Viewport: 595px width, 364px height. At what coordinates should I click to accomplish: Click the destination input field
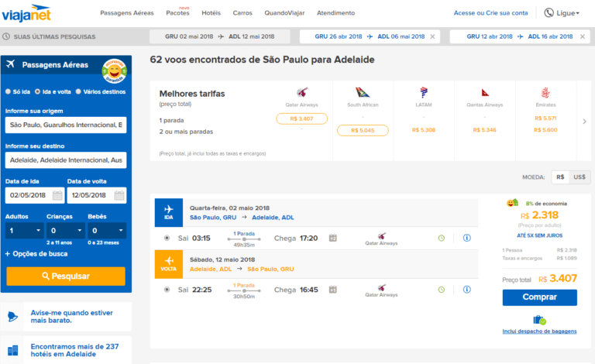(x=66, y=160)
